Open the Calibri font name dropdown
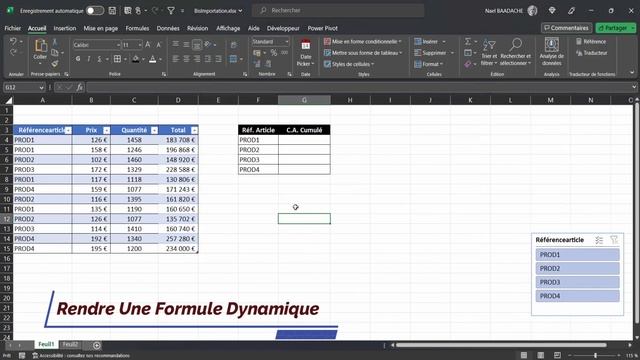Viewport: 640px width, 360px height. [118, 45]
